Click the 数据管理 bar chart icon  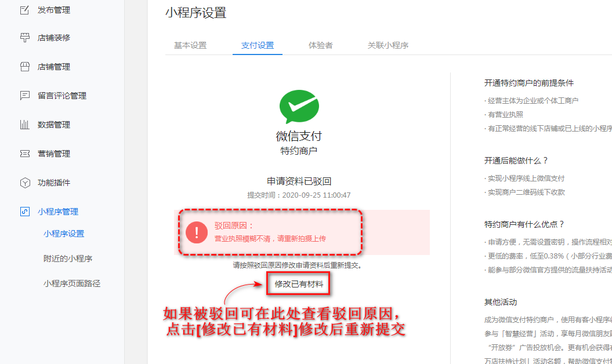point(24,125)
